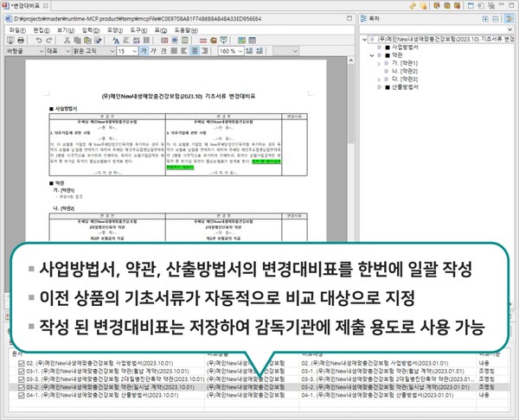The width and height of the screenshot is (519, 420).
Task: Open the 파일 menu
Action: coord(17,30)
